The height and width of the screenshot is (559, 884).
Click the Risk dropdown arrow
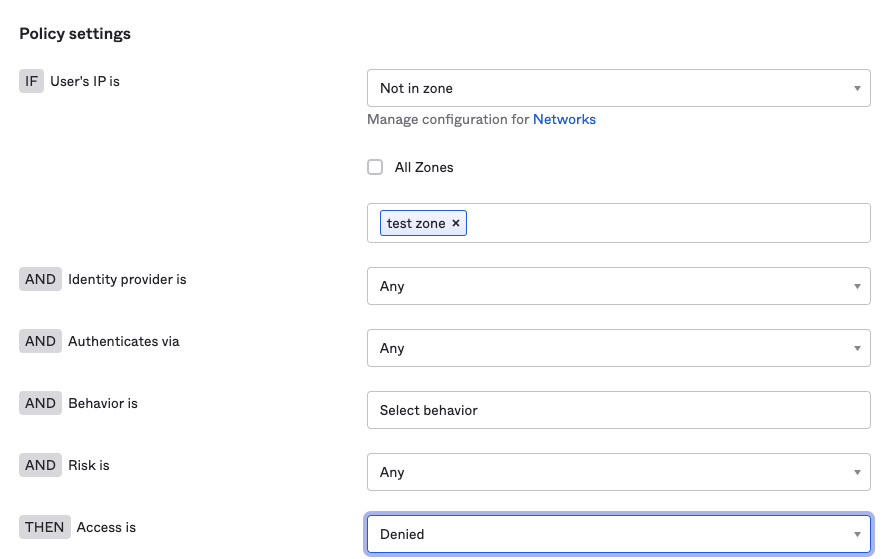tap(857, 472)
